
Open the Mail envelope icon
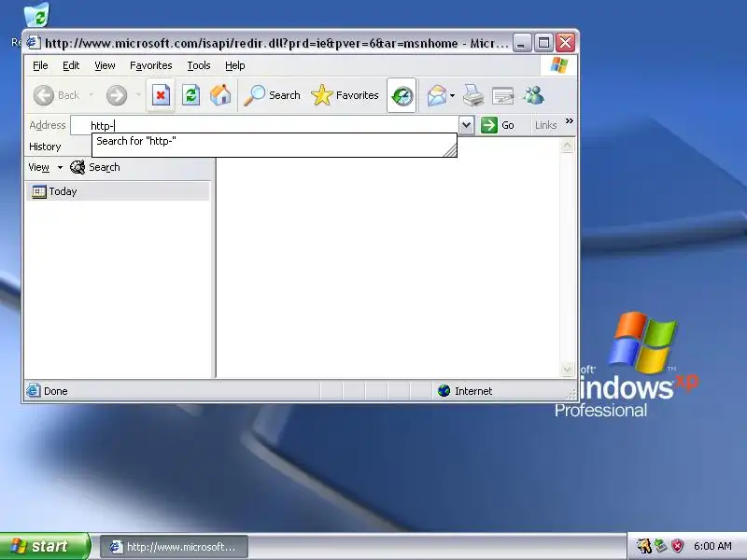tap(436, 96)
